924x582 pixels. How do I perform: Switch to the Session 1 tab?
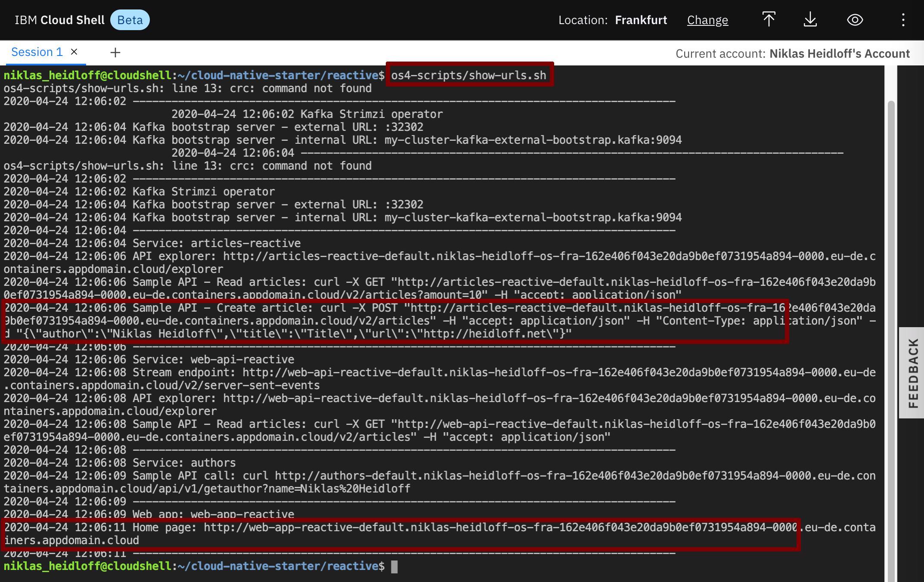tap(37, 52)
